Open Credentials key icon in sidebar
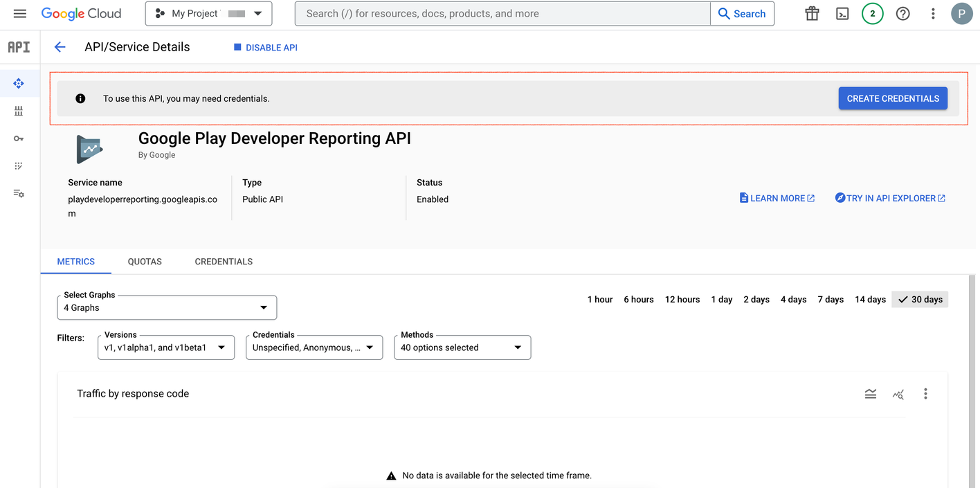The width and height of the screenshot is (980, 488). (x=19, y=138)
